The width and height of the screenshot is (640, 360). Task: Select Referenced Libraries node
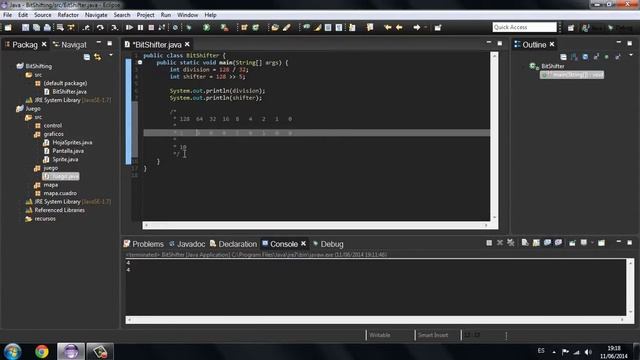55,210
